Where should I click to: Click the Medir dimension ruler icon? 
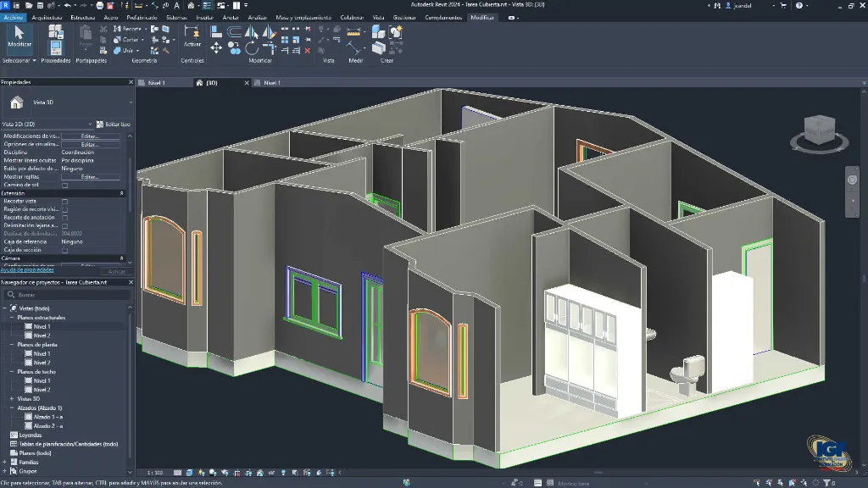353,32
